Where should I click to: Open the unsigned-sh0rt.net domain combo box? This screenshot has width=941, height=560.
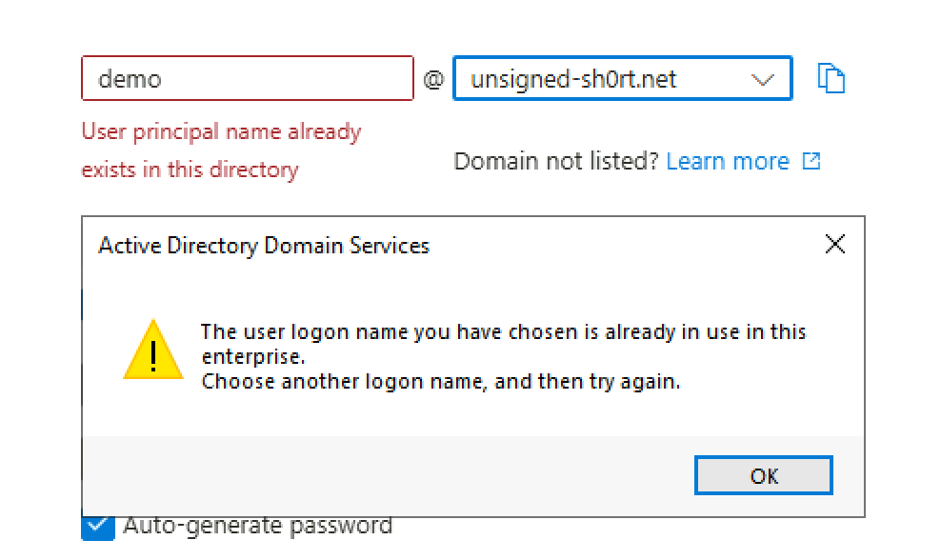[610, 79]
